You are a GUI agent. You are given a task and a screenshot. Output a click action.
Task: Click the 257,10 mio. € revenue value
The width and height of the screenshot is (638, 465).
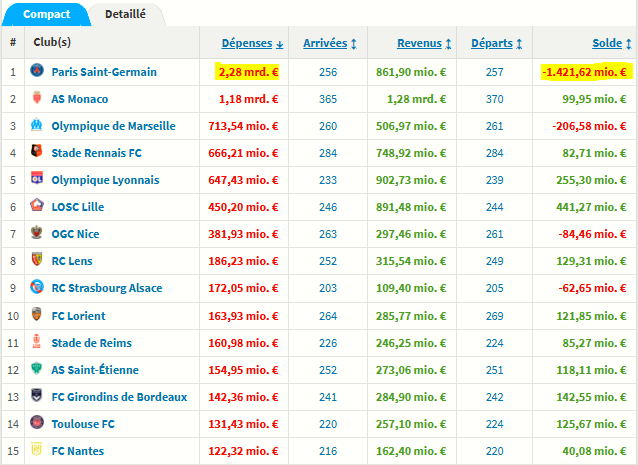(x=411, y=424)
